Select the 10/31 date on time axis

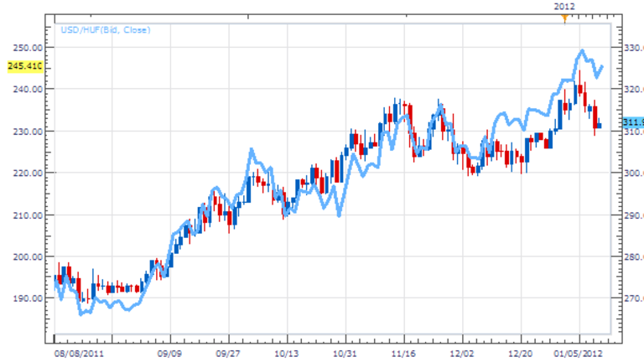click(345, 354)
